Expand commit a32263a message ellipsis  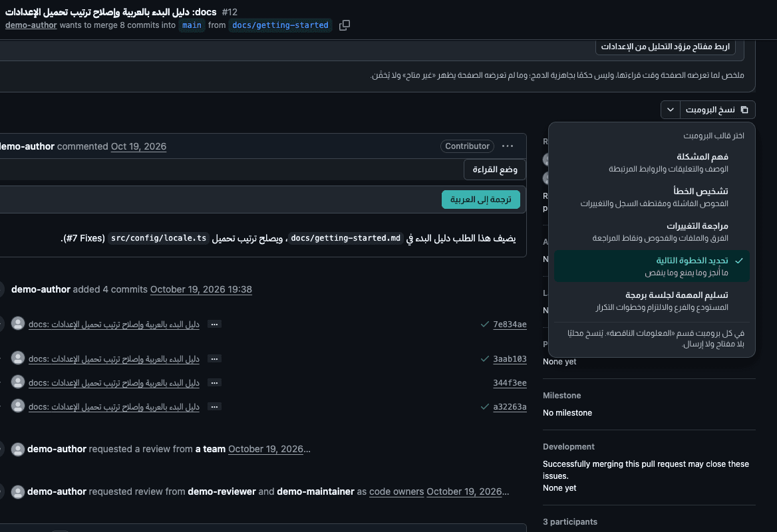click(x=214, y=407)
